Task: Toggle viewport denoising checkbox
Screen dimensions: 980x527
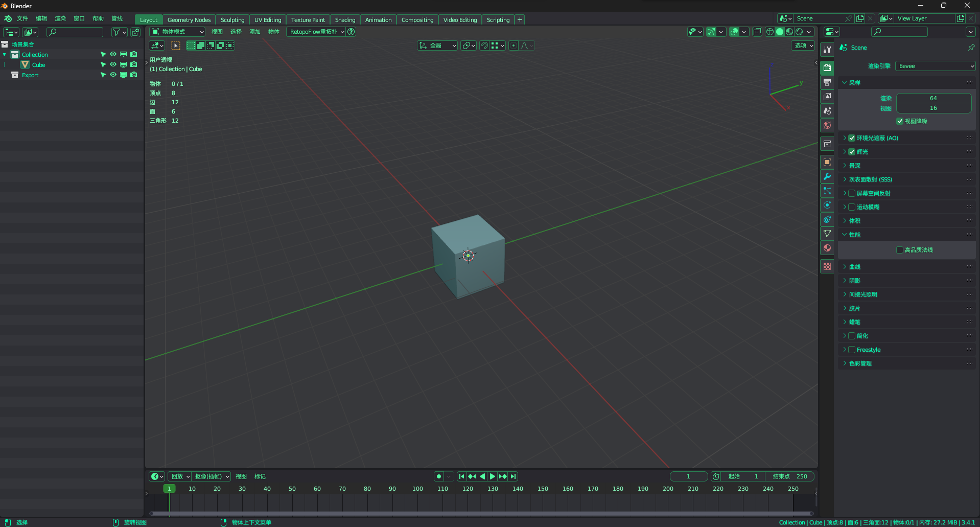Action: click(x=900, y=121)
